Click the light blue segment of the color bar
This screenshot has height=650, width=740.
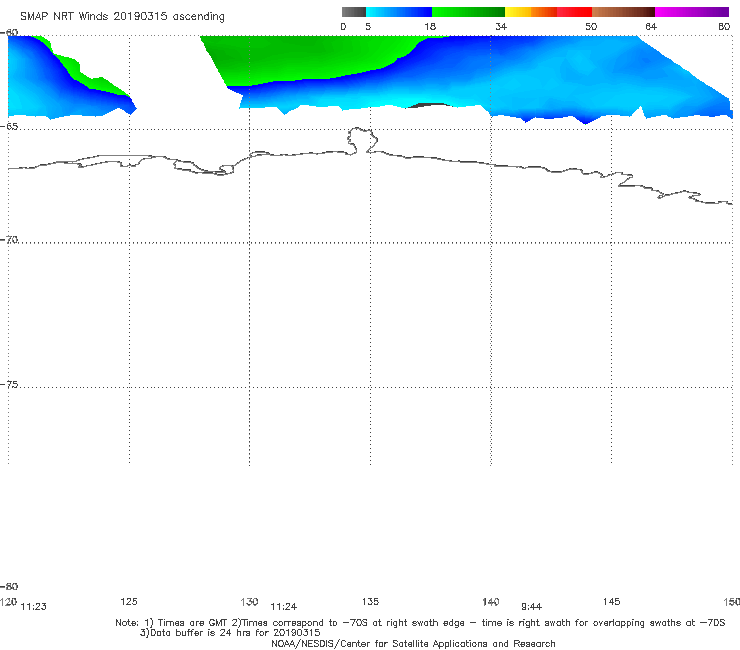point(399,12)
